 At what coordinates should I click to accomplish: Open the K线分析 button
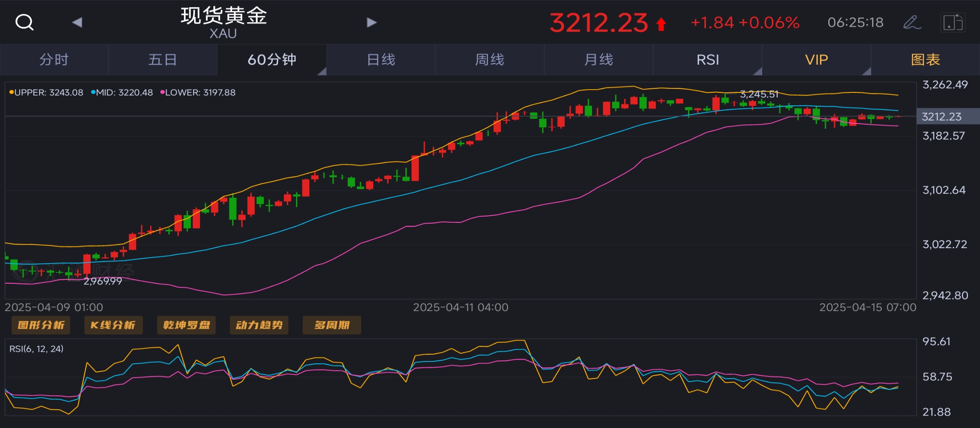tap(113, 325)
